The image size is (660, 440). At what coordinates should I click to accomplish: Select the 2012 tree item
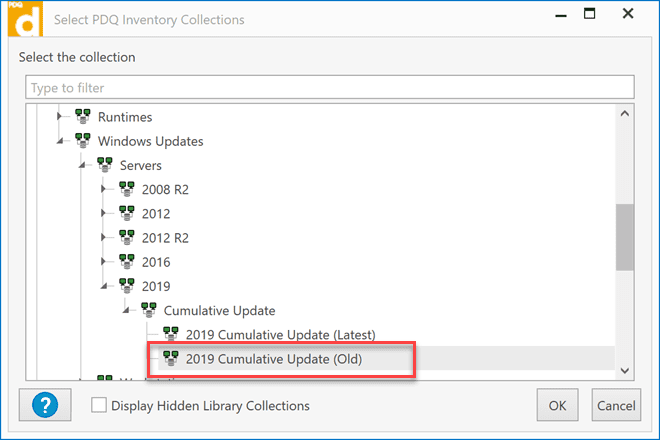point(156,213)
